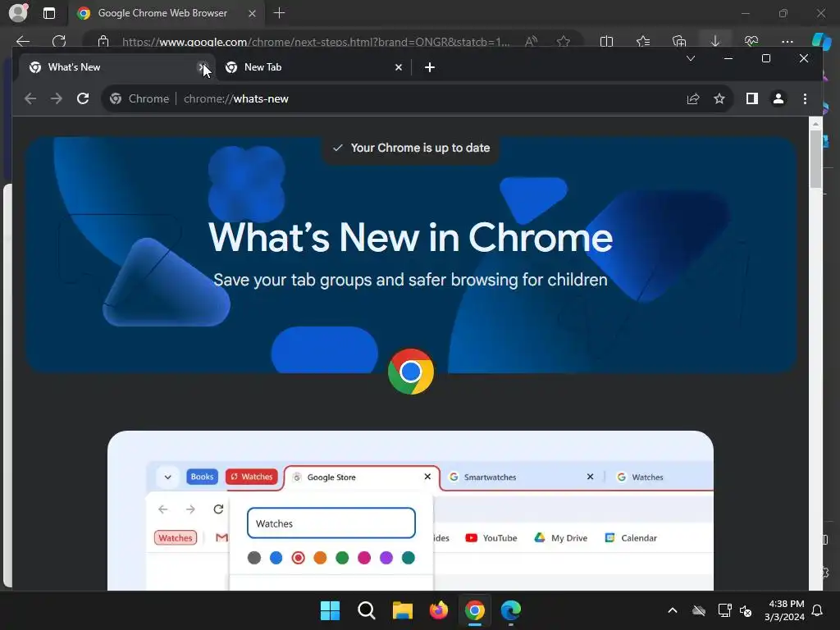Image resolution: width=840 pixels, height=630 pixels.
Task: Open Windows taskbar search
Action: [367, 610]
